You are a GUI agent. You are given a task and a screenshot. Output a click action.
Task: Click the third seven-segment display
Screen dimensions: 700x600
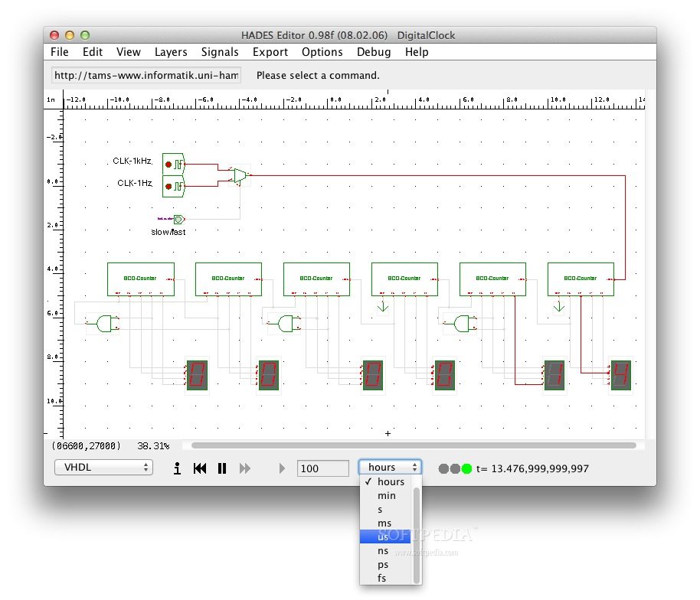(373, 375)
